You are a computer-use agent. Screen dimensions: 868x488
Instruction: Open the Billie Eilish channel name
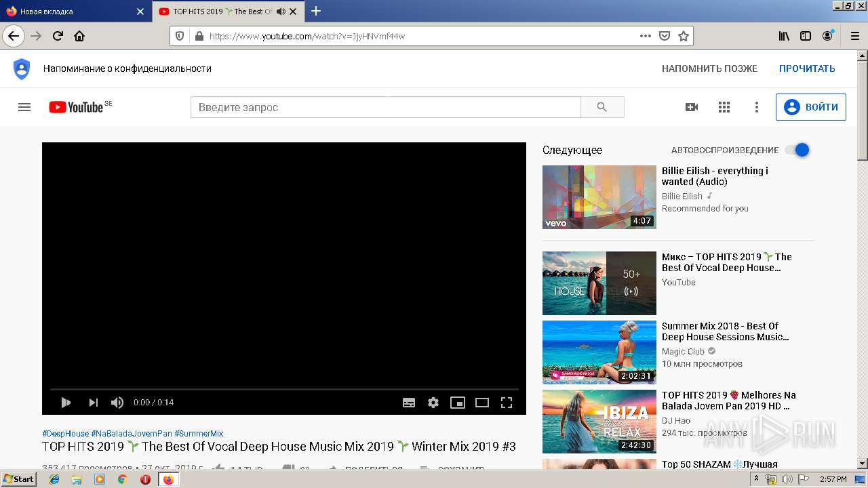[682, 196]
